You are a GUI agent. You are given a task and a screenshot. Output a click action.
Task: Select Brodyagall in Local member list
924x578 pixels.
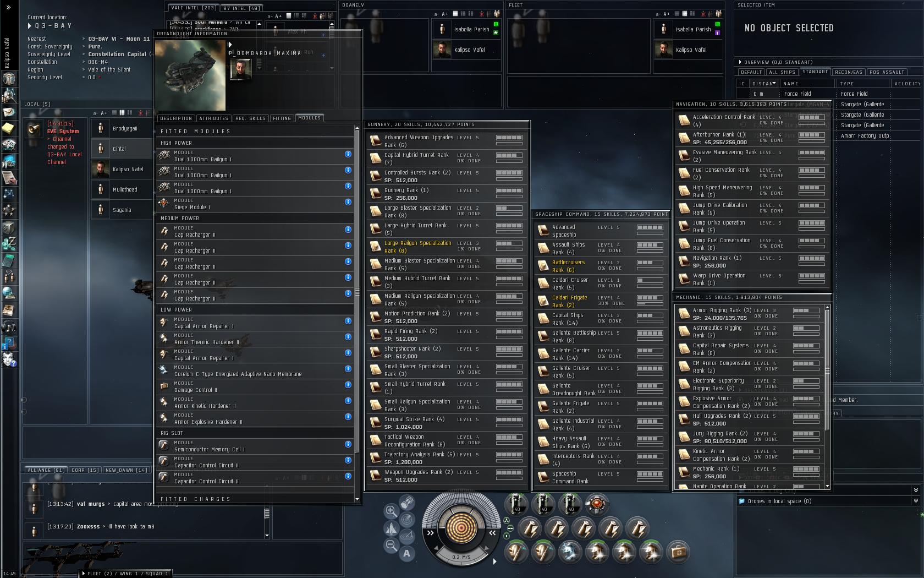[121, 128]
